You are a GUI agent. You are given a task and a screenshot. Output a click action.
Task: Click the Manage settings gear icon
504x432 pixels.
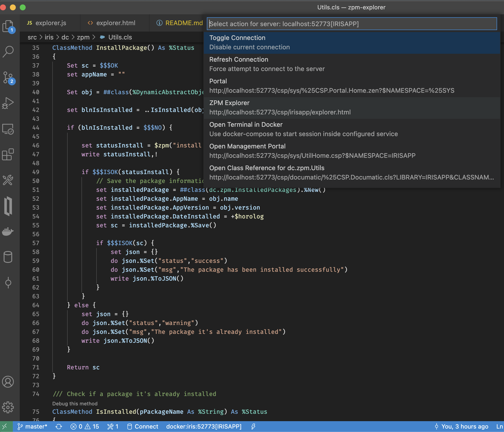click(x=8, y=407)
